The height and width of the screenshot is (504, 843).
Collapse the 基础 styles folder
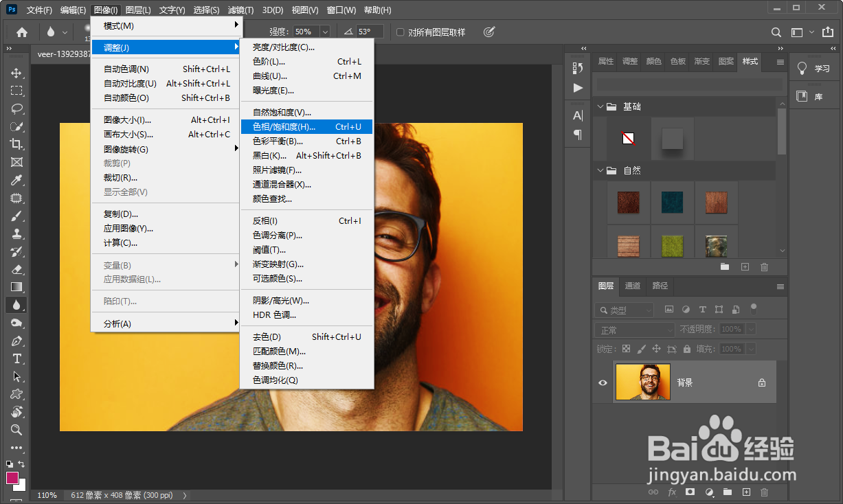pos(600,106)
